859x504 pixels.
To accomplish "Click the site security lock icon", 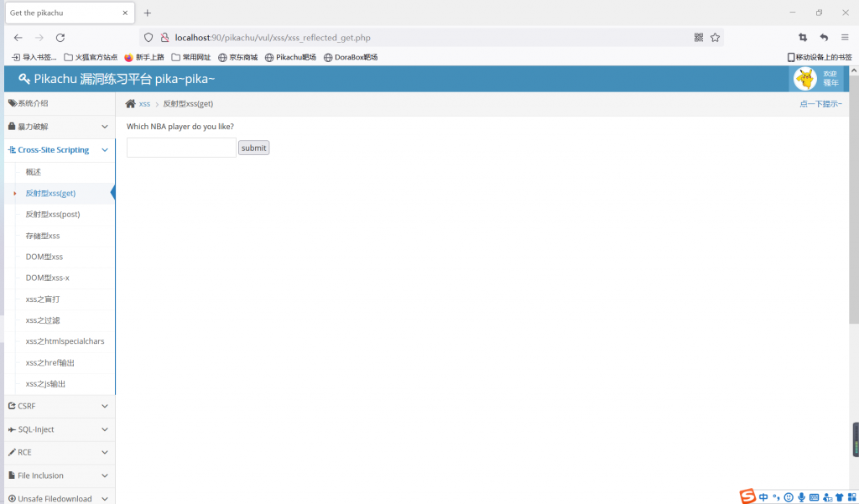I will 165,38.
